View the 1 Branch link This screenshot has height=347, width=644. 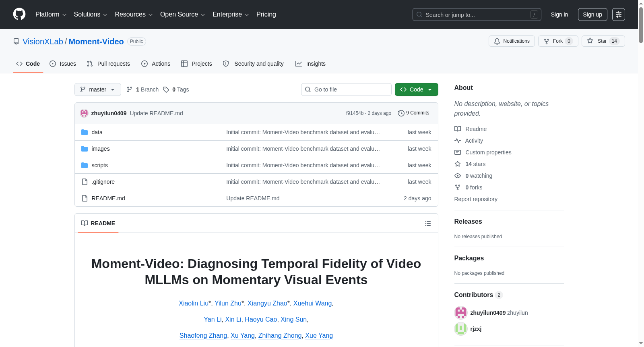(x=143, y=89)
